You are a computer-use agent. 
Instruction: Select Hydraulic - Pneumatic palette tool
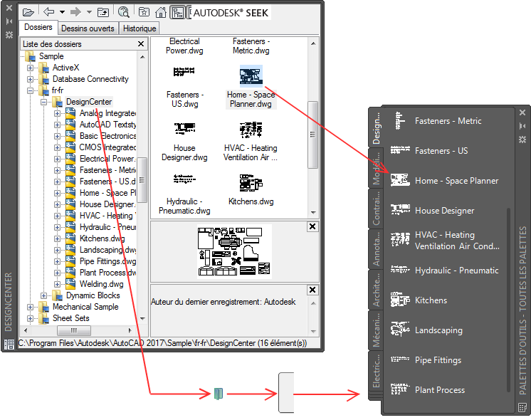pos(446,271)
